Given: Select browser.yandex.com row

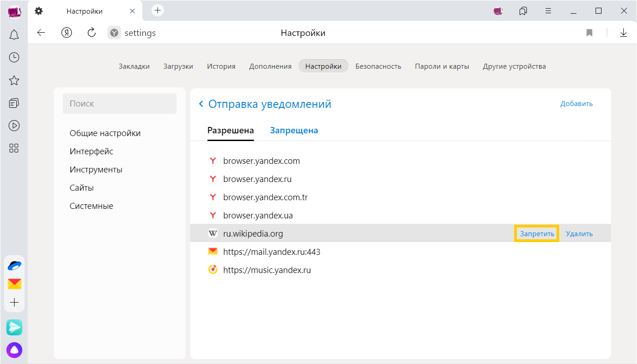Looking at the screenshot, I should click(x=400, y=161).
